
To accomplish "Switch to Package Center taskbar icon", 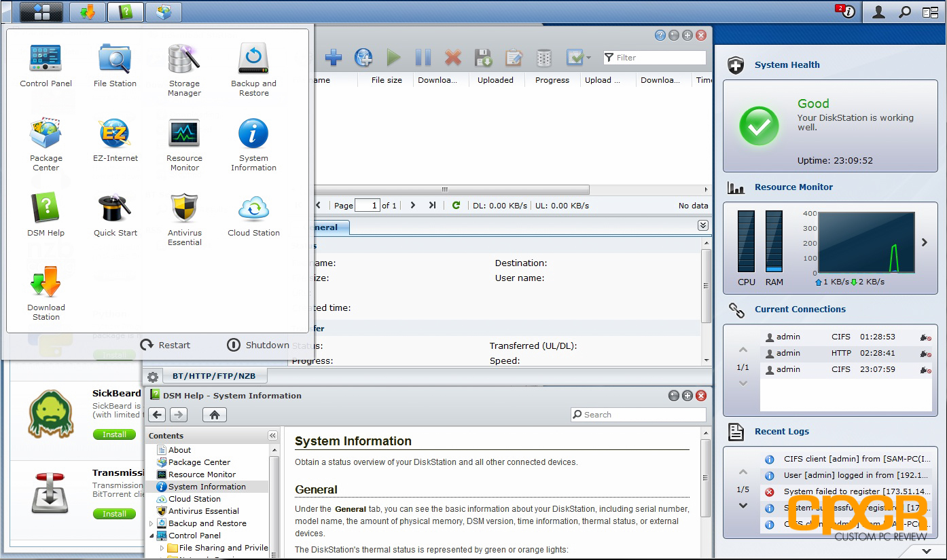I will (x=164, y=12).
